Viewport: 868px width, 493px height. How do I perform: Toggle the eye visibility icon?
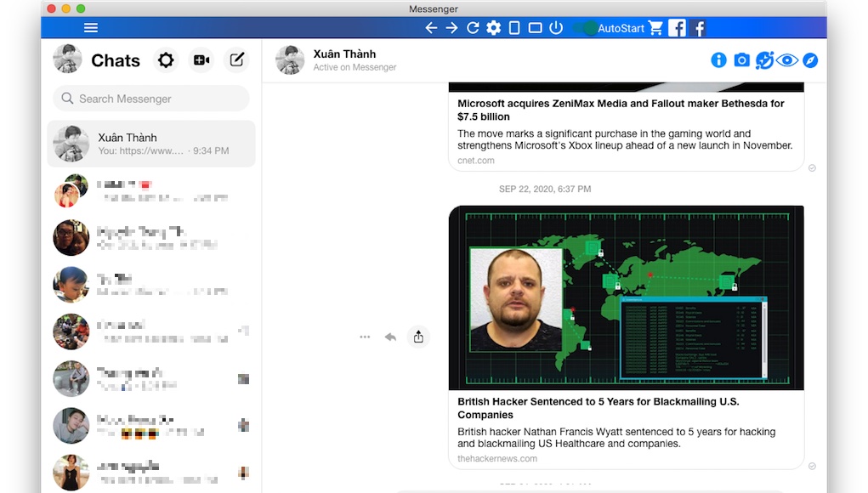pos(786,60)
